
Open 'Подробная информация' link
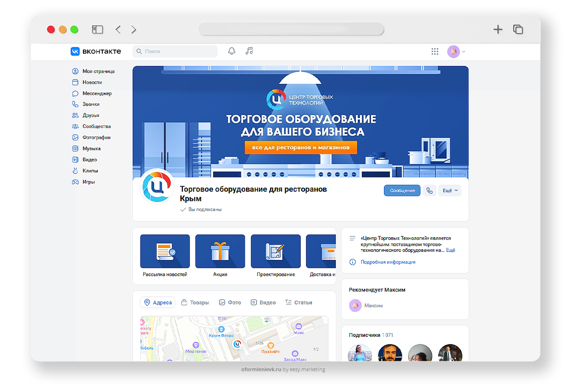pos(388,262)
